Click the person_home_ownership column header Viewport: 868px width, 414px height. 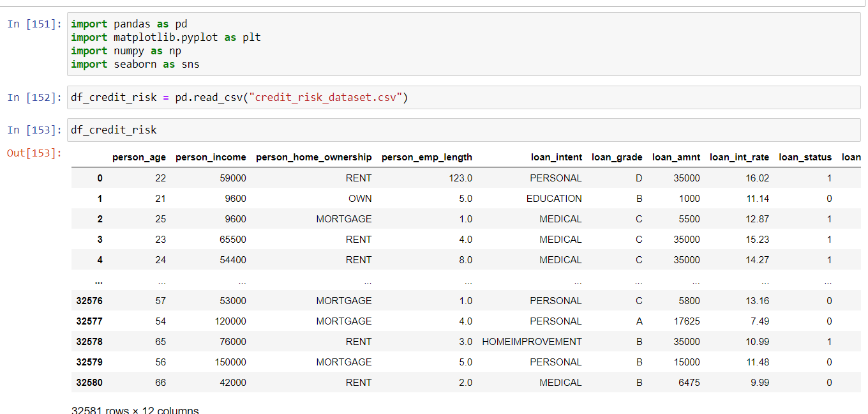(x=313, y=157)
